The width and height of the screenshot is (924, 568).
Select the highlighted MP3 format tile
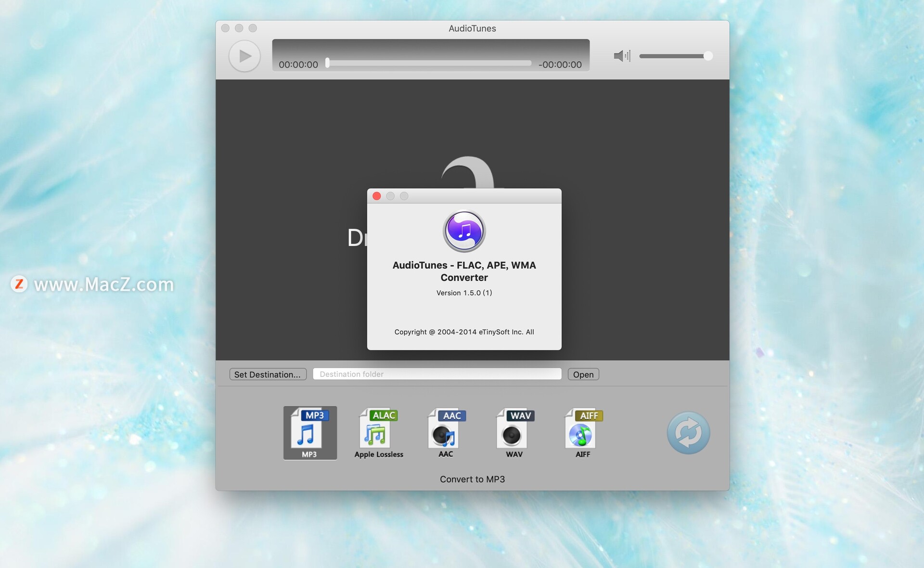[x=309, y=432]
